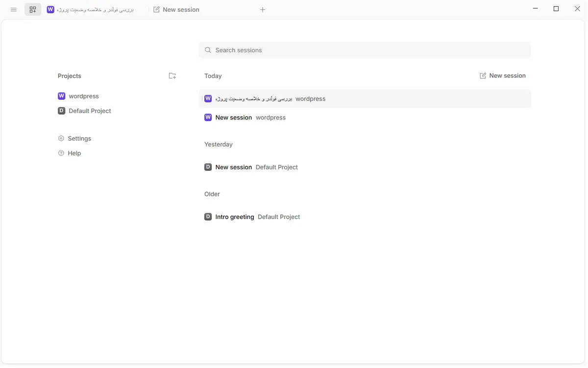Minimize the application window
588x368 pixels.
[535, 9]
